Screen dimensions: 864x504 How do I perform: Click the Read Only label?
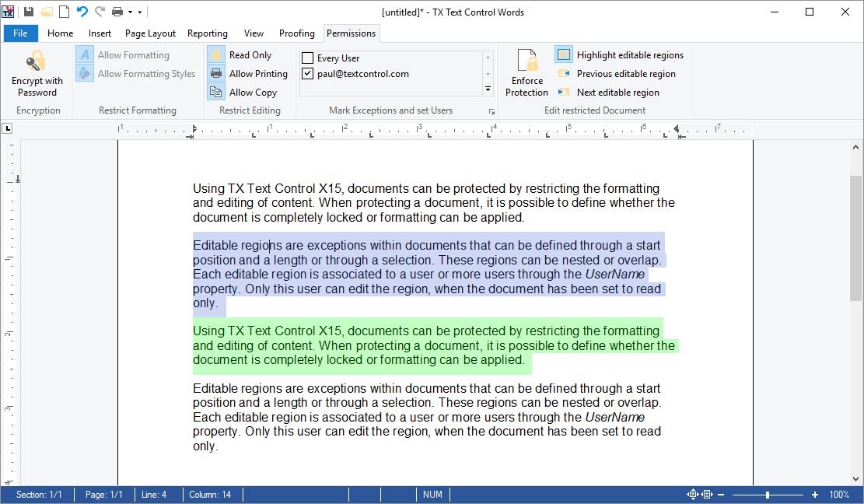pos(250,55)
